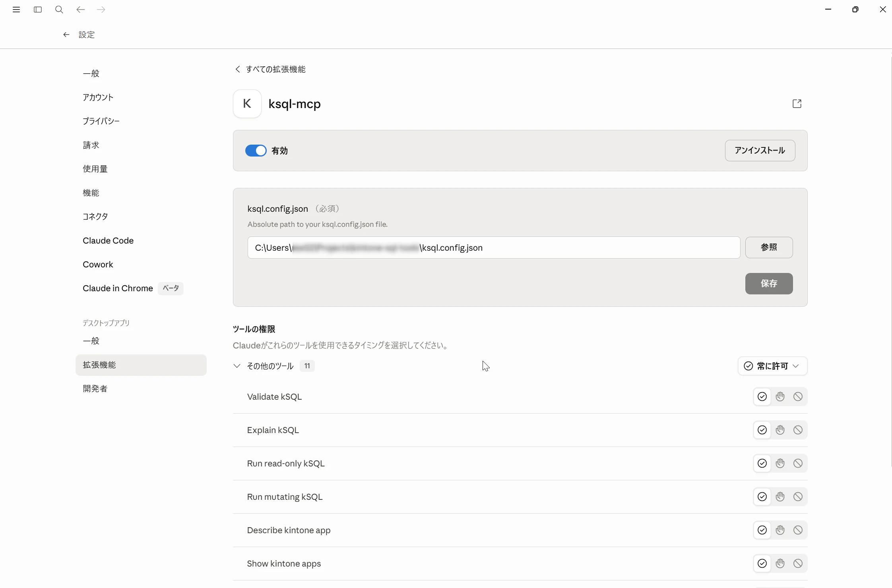Image resolution: width=892 pixels, height=588 pixels.
Task: Go forward with the top-bar right arrow
Action: click(x=101, y=10)
